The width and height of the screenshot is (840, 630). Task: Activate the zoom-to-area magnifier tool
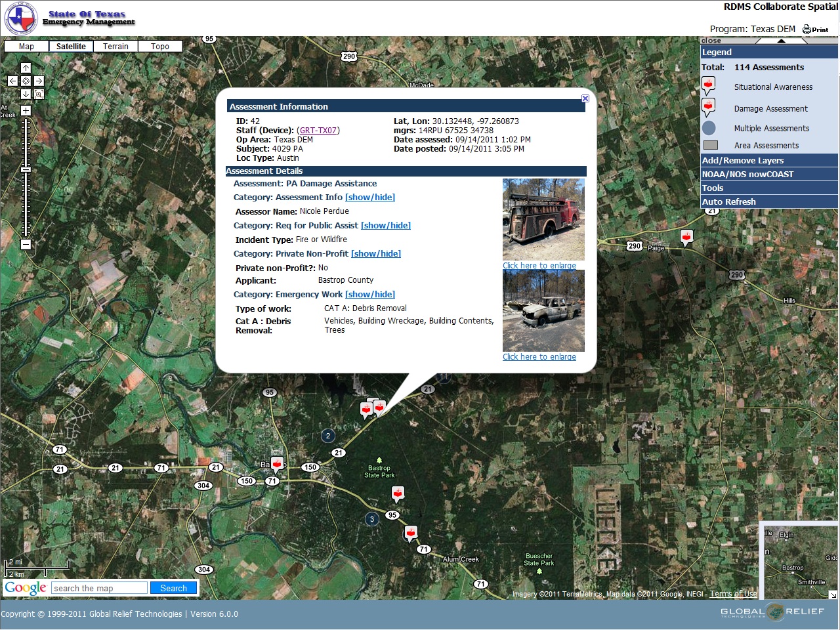coord(39,94)
